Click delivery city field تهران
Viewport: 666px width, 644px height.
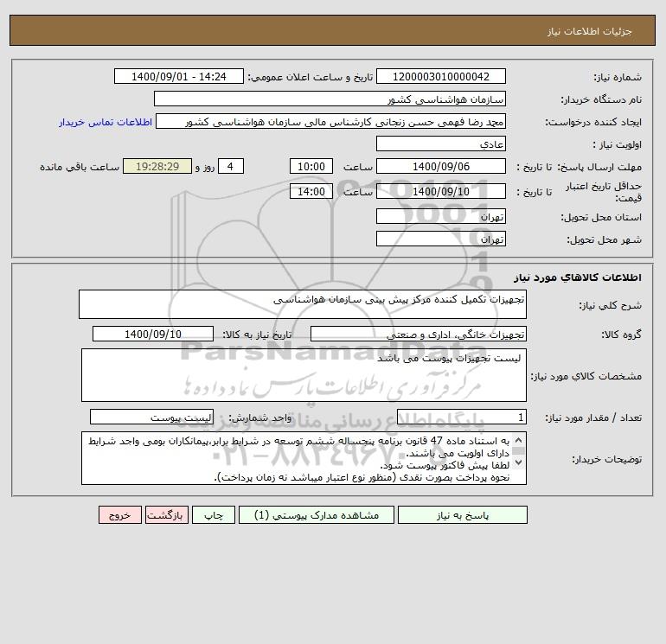coord(441,239)
